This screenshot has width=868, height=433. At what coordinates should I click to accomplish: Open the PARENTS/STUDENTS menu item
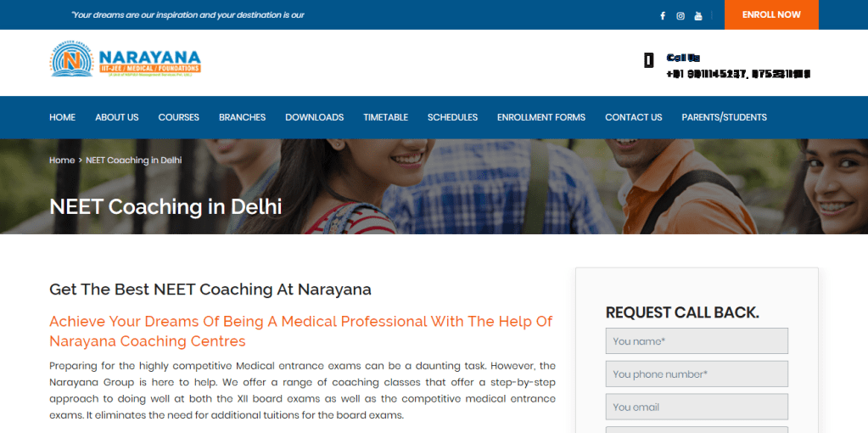point(724,117)
